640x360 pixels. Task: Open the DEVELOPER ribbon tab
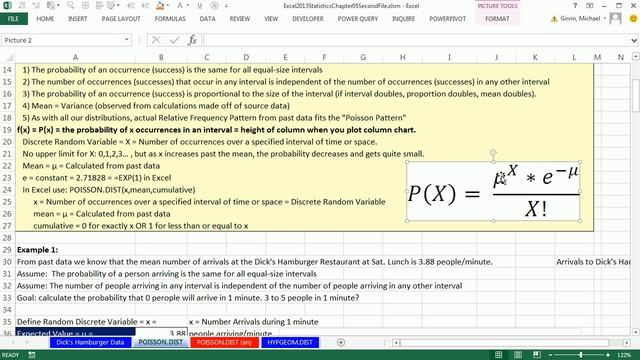(x=308, y=19)
